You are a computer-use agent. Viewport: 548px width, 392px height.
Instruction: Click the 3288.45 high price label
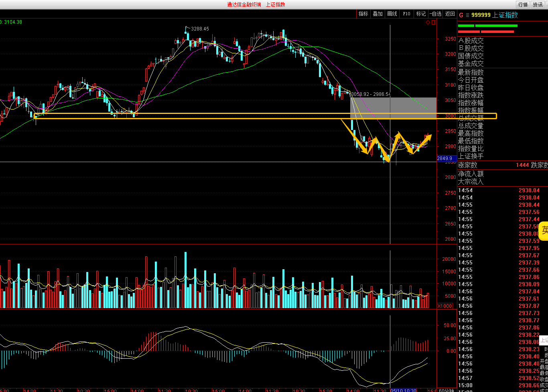200,29
